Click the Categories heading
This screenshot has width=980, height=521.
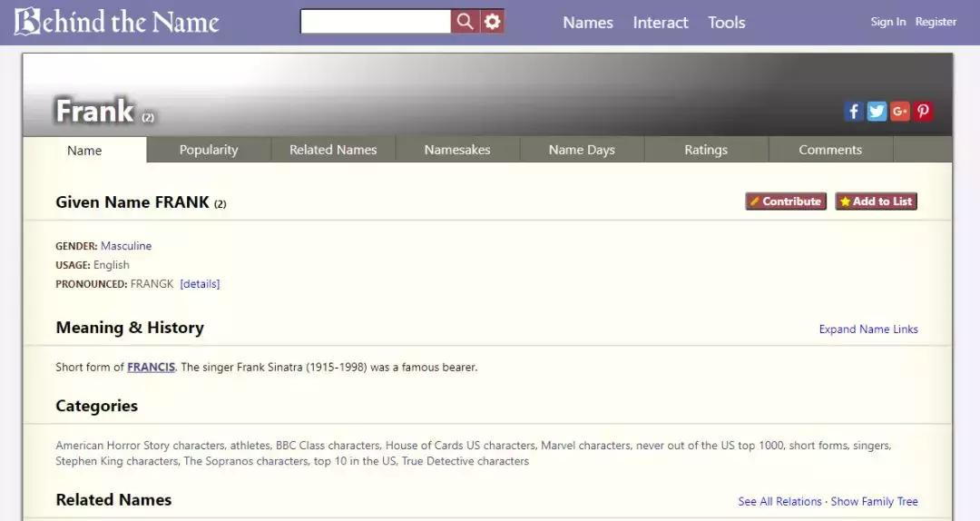tap(97, 406)
